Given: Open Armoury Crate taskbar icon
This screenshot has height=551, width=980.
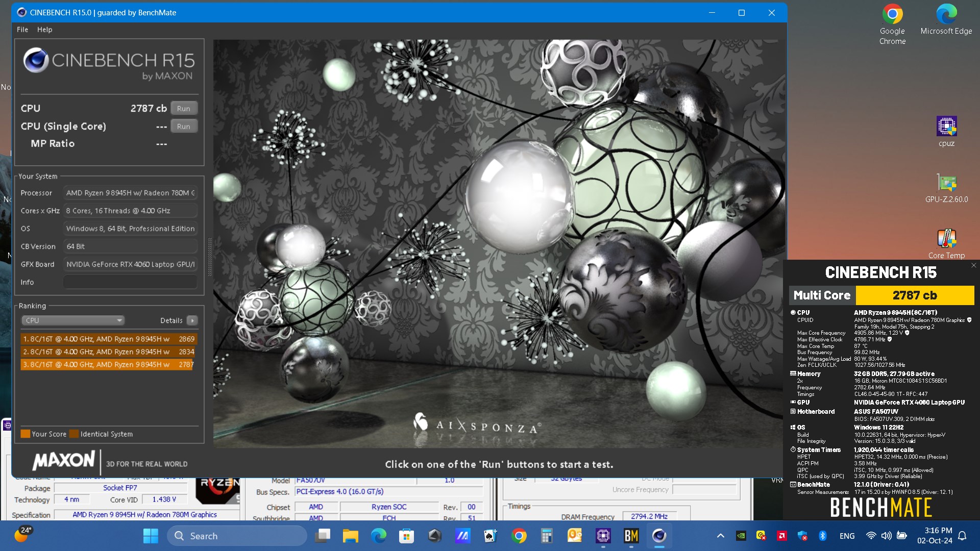Looking at the screenshot, I should pyautogui.click(x=434, y=536).
